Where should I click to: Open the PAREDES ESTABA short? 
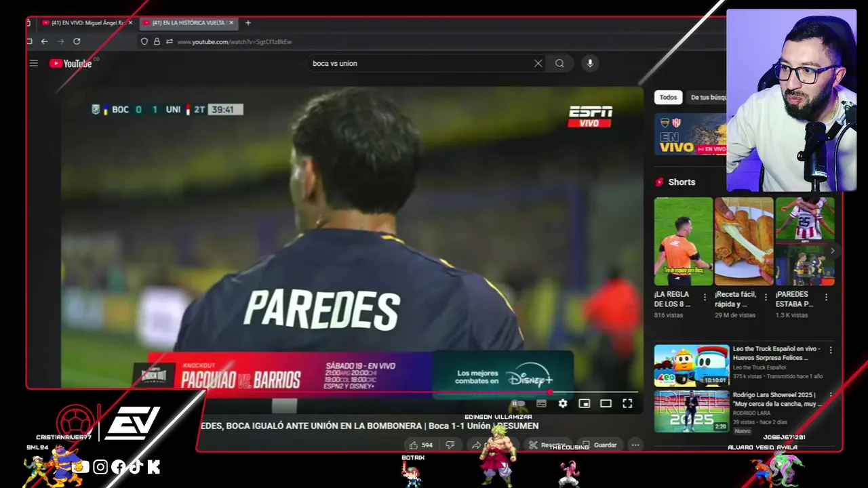805,241
